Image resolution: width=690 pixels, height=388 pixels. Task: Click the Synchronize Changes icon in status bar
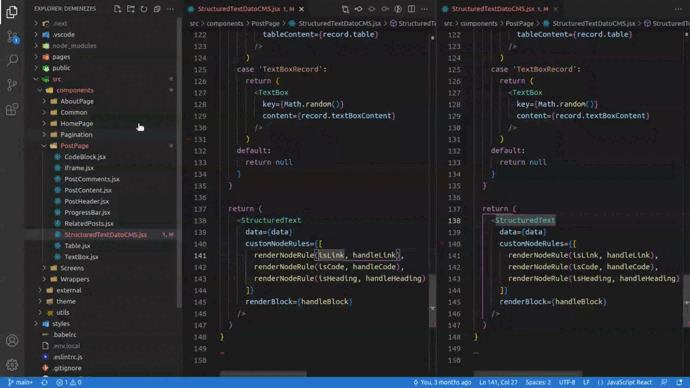[x=44, y=382]
